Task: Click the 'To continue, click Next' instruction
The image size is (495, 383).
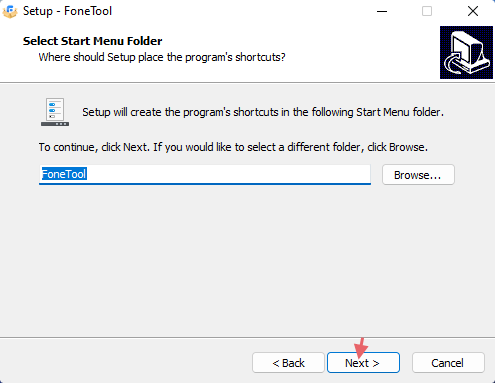Action: tap(233, 147)
